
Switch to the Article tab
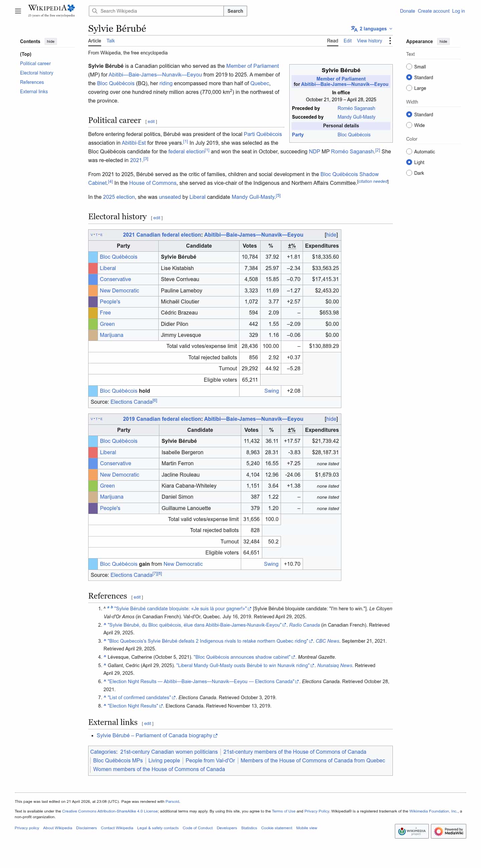point(95,41)
